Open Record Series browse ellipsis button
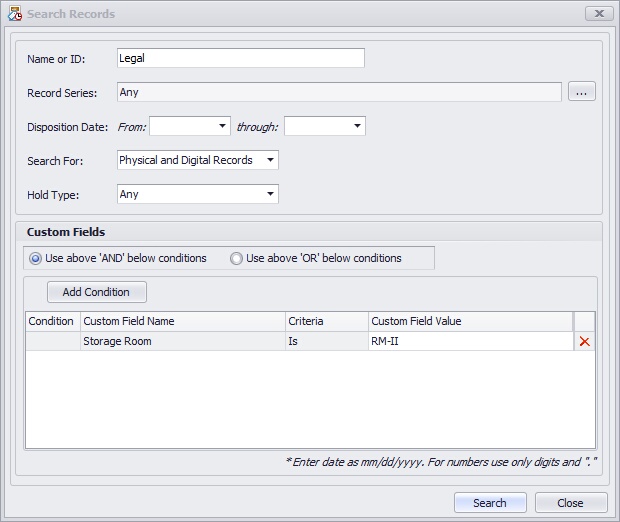The width and height of the screenshot is (620, 522). [582, 92]
